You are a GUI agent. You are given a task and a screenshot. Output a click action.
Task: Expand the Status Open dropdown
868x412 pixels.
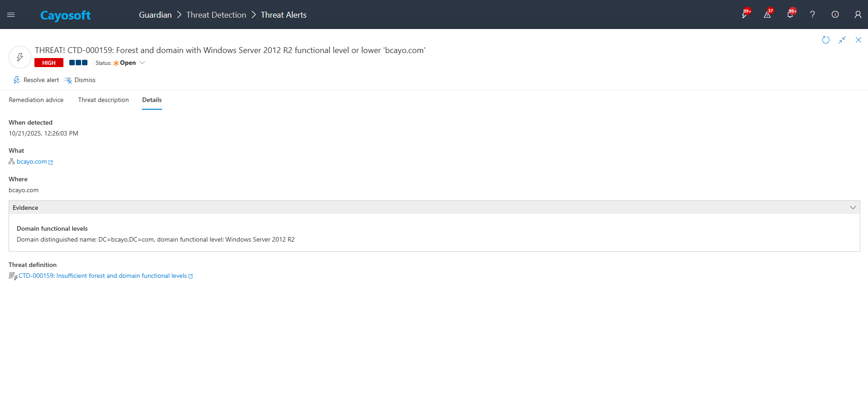click(x=142, y=63)
